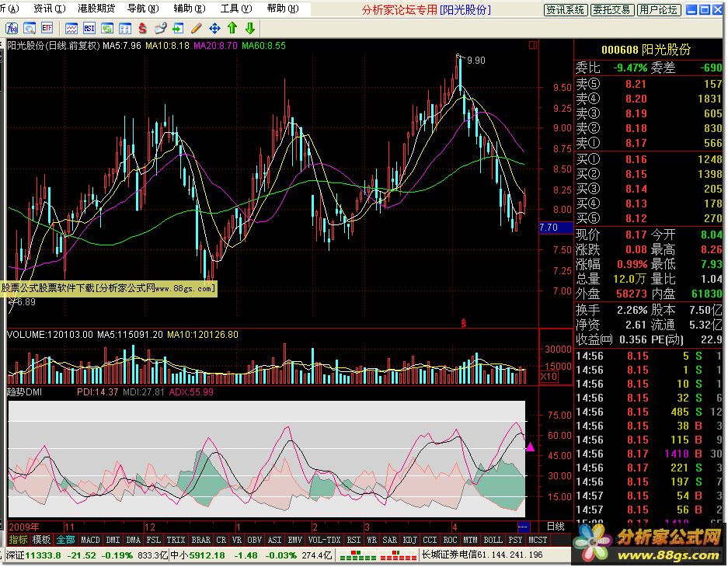The width and height of the screenshot is (728, 567).
Task: Click the 委托交易 button
Action: (x=612, y=10)
